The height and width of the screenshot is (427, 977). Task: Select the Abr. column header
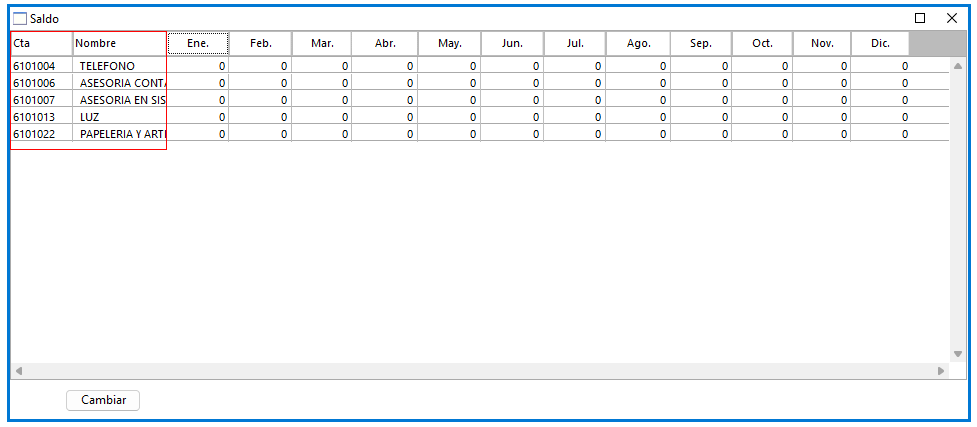click(x=385, y=44)
